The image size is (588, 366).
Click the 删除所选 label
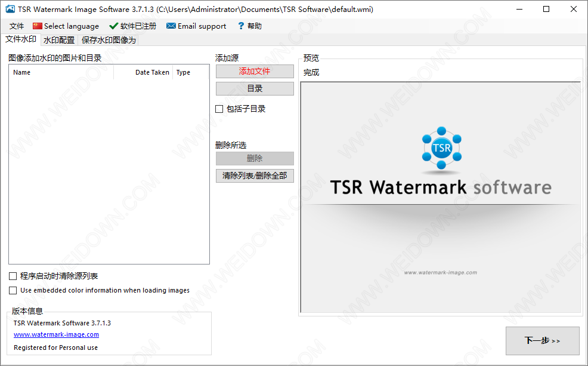(231, 145)
